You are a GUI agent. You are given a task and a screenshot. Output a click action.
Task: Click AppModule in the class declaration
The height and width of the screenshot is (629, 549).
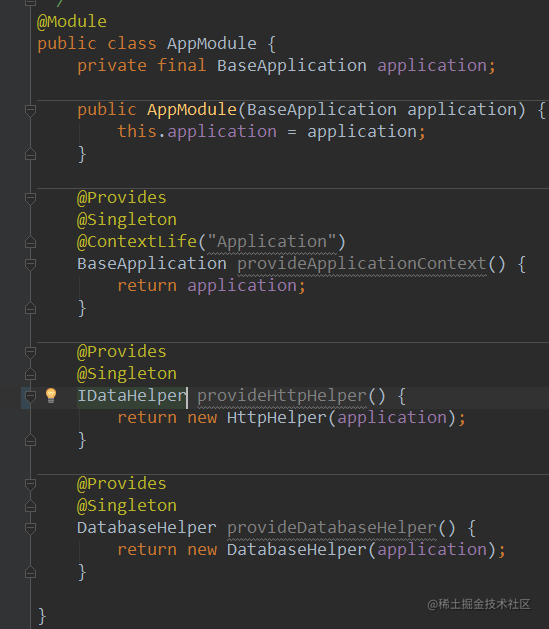pos(212,43)
